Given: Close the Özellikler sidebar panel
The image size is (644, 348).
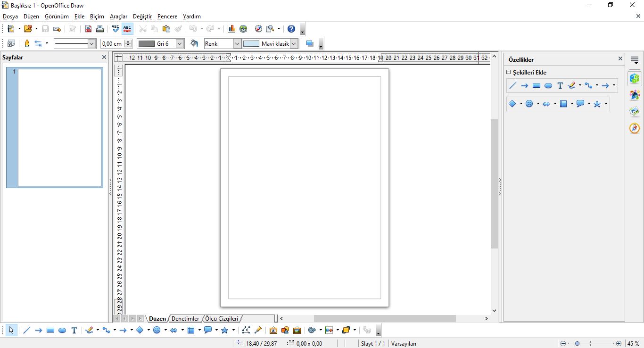Looking at the screenshot, I should [x=620, y=58].
